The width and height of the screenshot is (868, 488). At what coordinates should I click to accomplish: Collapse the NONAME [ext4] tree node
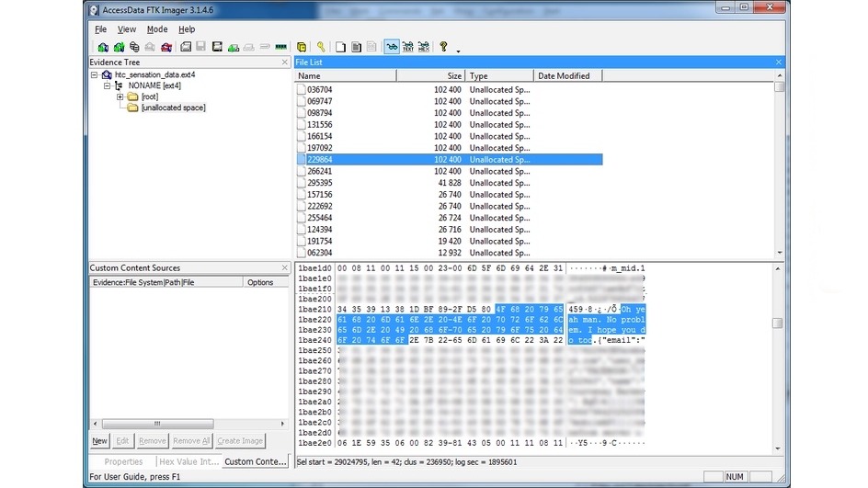coord(108,85)
